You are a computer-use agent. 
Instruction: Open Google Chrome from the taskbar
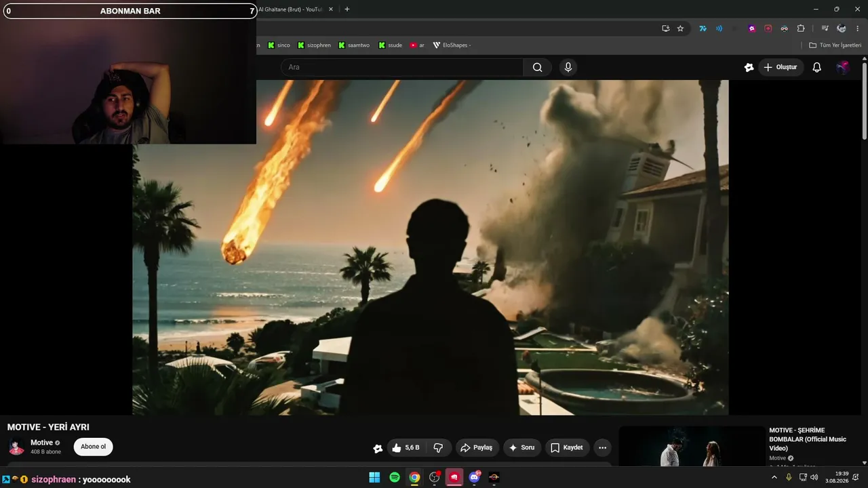click(x=414, y=478)
